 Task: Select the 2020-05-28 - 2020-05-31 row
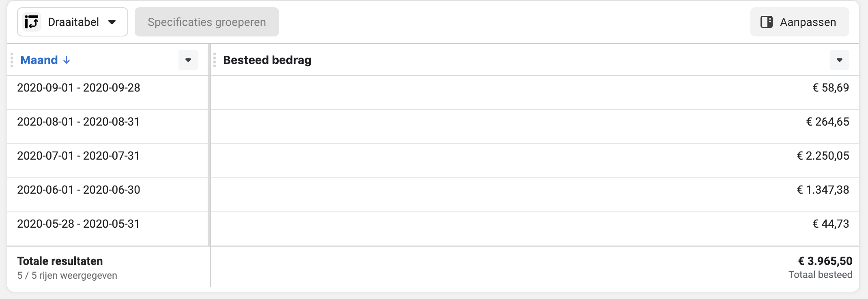click(433, 229)
